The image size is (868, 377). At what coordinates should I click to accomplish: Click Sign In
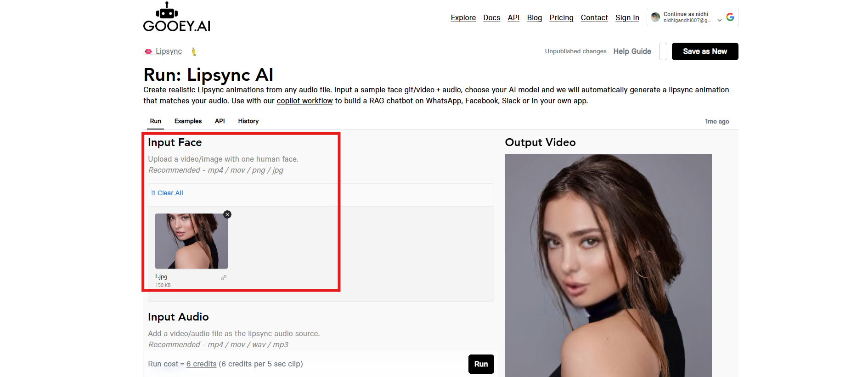[x=627, y=17]
